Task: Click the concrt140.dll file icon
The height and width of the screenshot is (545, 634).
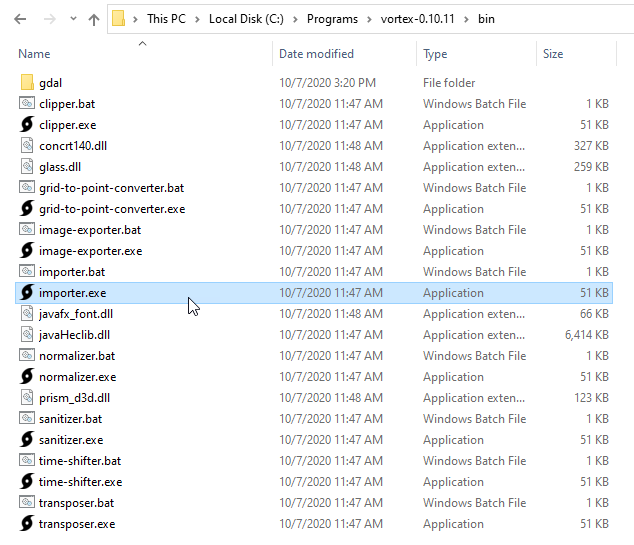Action: pos(27,145)
